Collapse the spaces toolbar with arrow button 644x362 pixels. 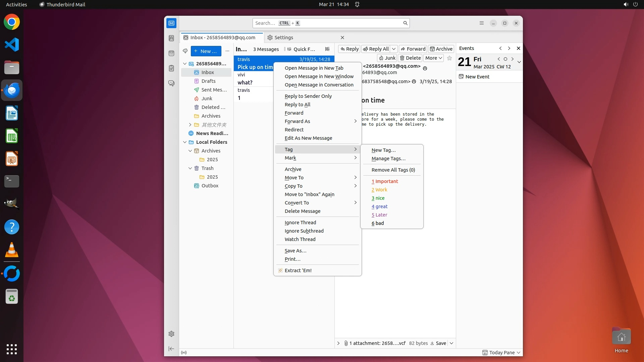[171, 349]
